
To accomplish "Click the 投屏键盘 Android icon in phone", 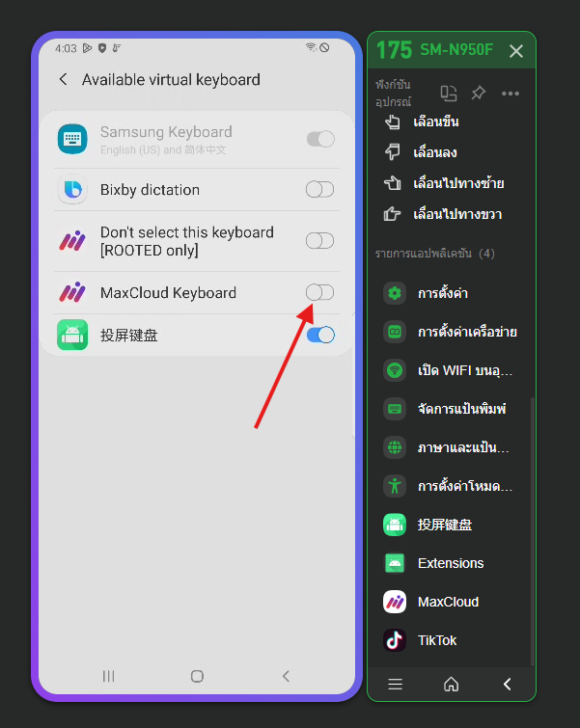I will [x=72, y=335].
